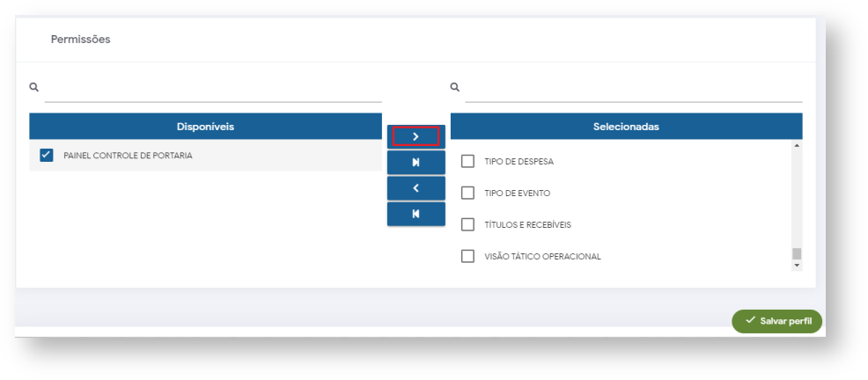The width and height of the screenshot is (868, 380).
Task: Check the TIPO DE DESPESA checkbox
Action: pos(468,162)
